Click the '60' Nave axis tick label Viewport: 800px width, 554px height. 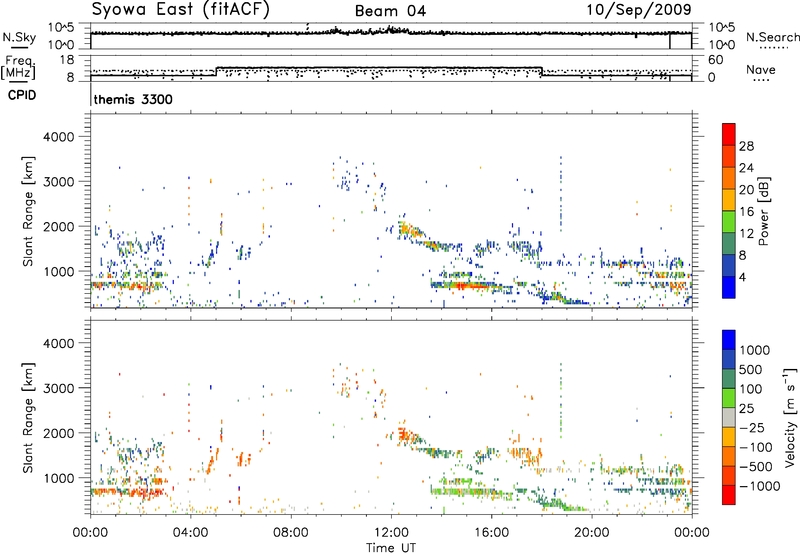tap(715, 60)
